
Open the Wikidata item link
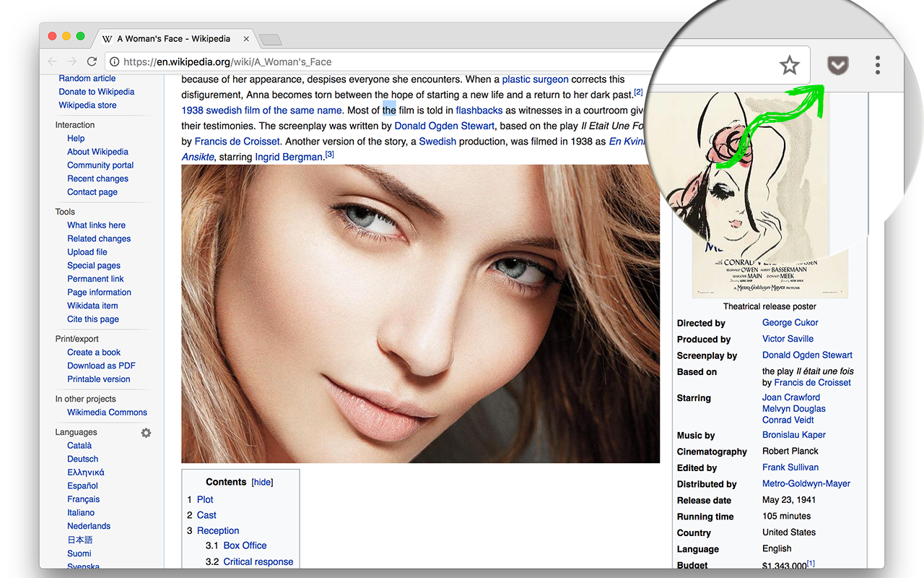[92, 305]
